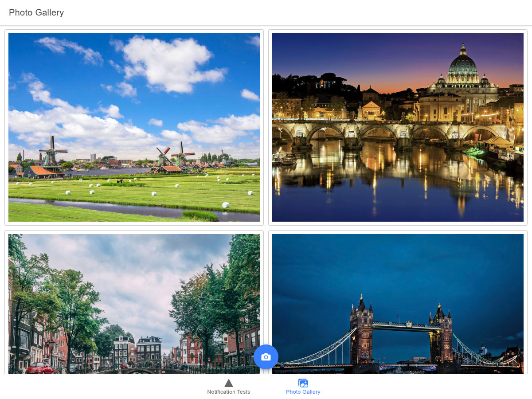The height and width of the screenshot is (399, 532).
Task: Open the Amsterdam canal street photo
Action: point(134,304)
